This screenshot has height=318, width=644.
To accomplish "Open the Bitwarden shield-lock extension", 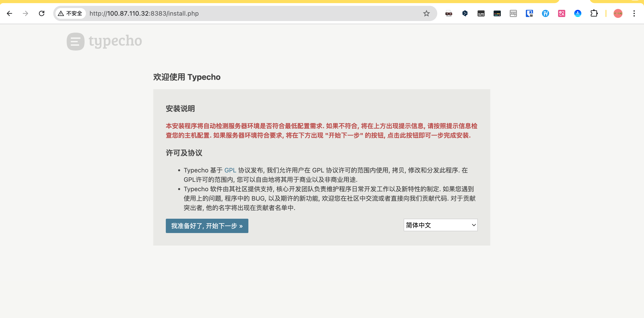I will tap(529, 13).
